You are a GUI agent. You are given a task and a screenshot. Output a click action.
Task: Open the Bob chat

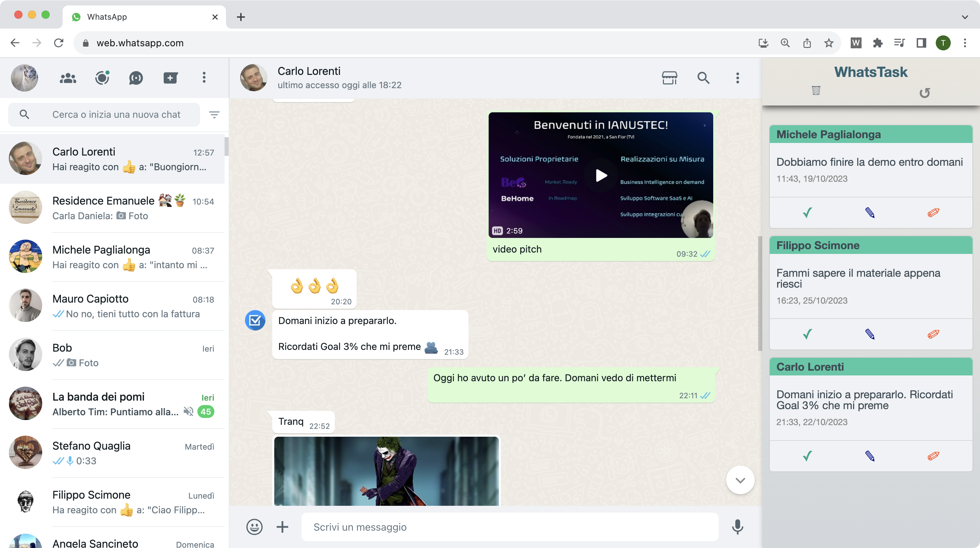pyautogui.click(x=112, y=355)
